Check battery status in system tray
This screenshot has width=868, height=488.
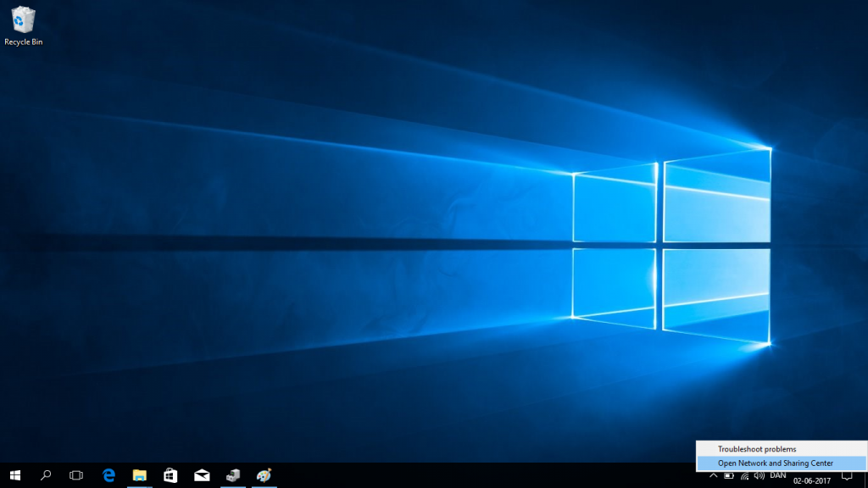(729, 475)
